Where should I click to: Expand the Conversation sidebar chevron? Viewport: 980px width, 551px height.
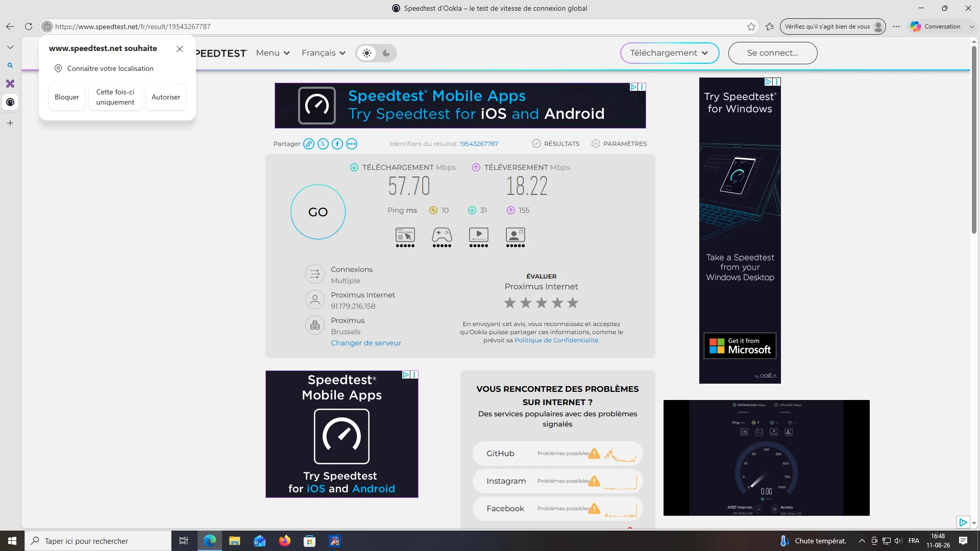tap(972, 27)
